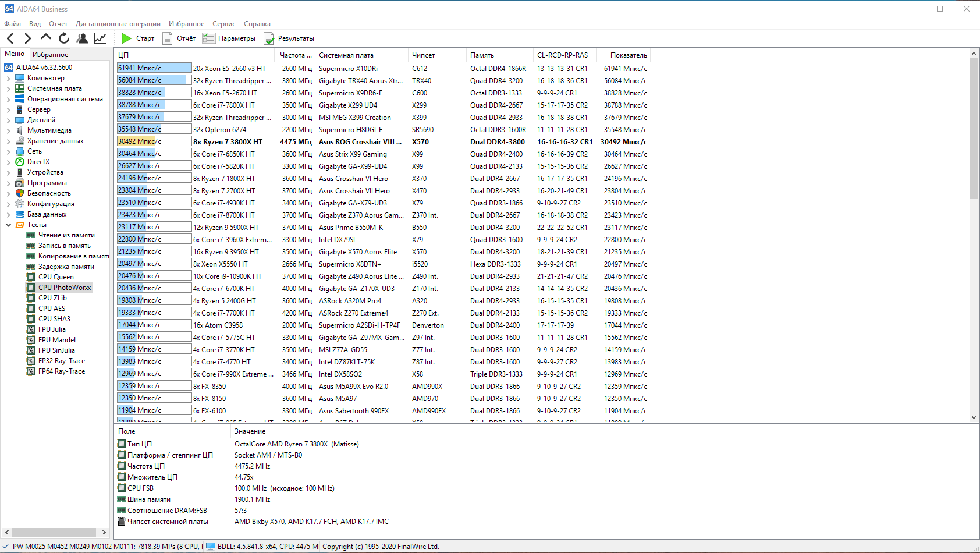This screenshot has height=553, width=980.
Task: Select the Хранение данных storage icon
Action: coord(20,141)
